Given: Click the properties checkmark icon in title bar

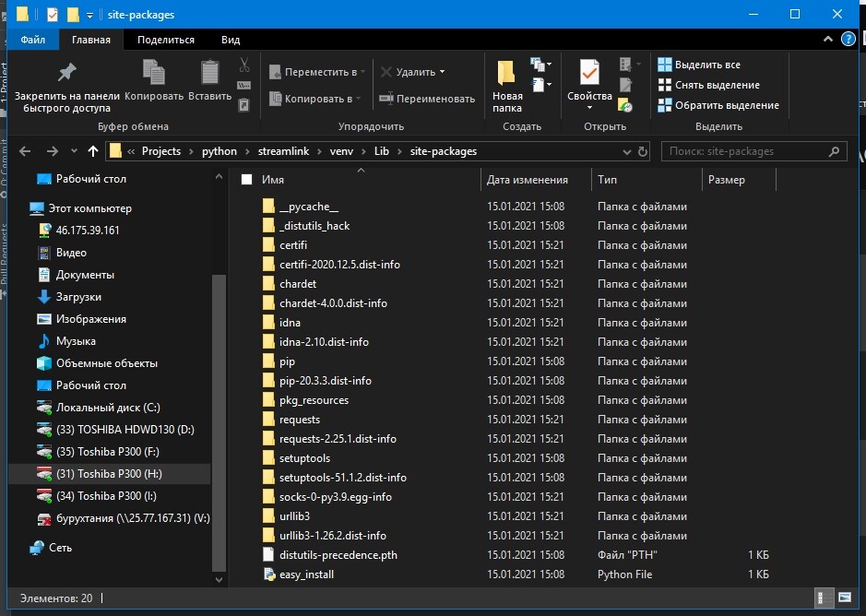Looking at the screenshot, I should (52, 15).
